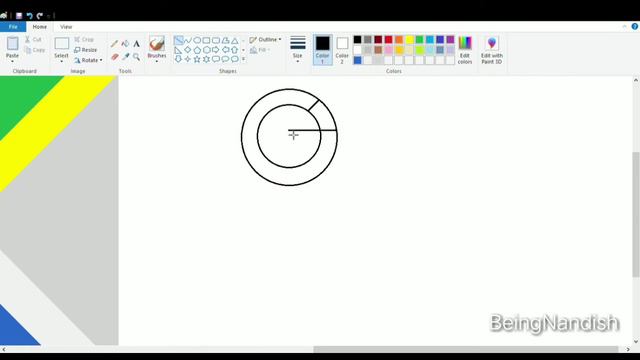Select the Magnifier tool
Viewport: 640px width, 360px height.
point(136,57)
